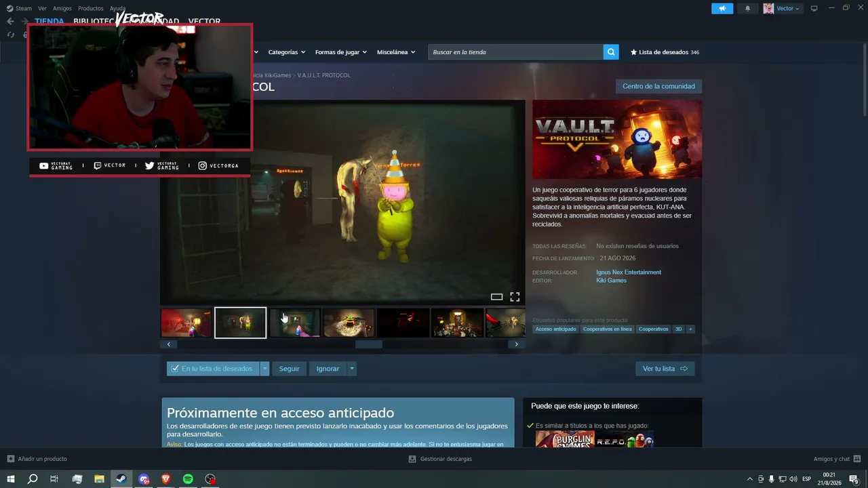
Task: Click the page vertical scrollbar thumb
Action: [865, 81]
